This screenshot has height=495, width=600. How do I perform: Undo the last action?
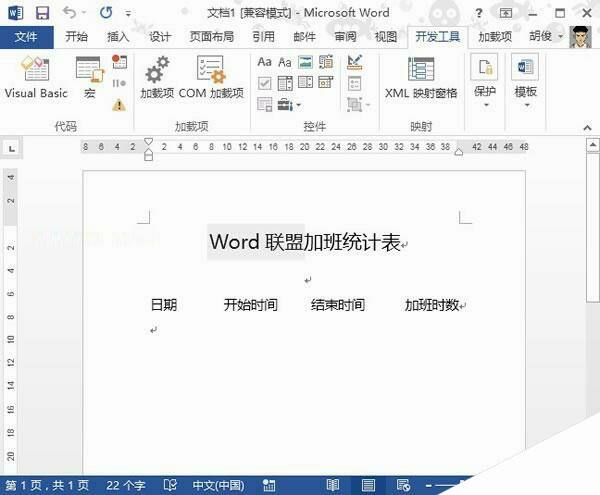coord(69,13)
